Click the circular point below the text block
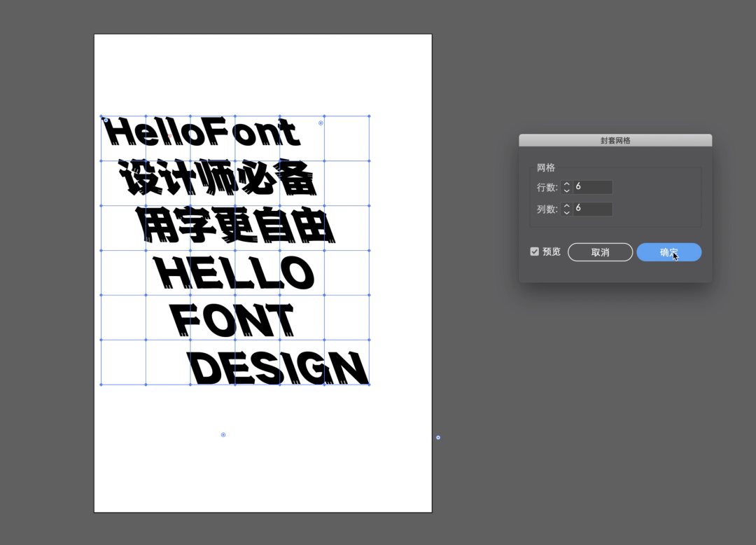 223,435
